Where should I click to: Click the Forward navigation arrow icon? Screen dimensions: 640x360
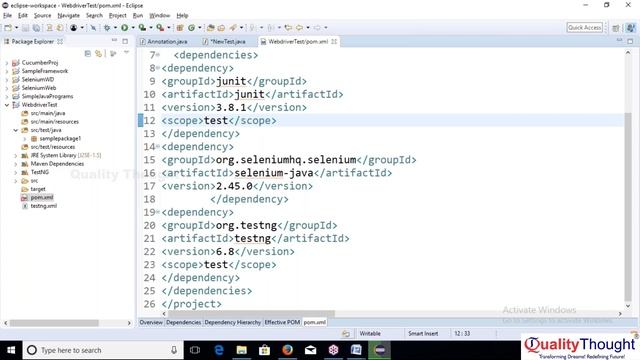click(x=317, y=28)
